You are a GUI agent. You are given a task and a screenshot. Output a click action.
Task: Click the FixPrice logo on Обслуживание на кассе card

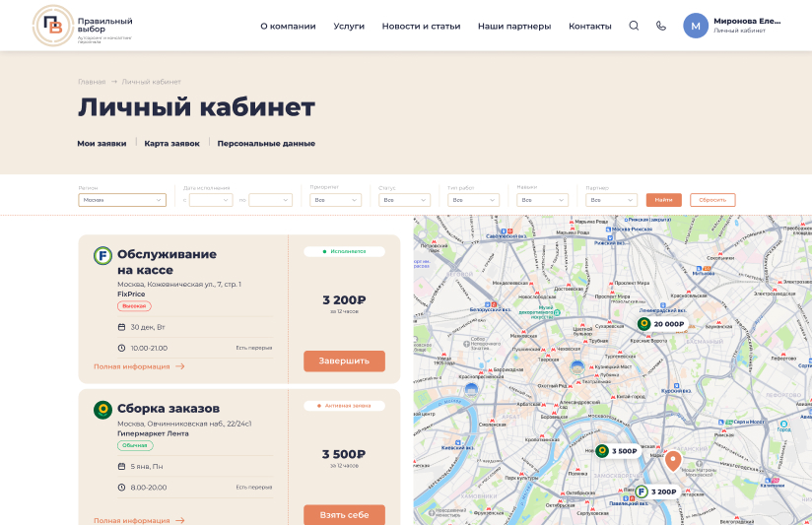click(102, 256)
